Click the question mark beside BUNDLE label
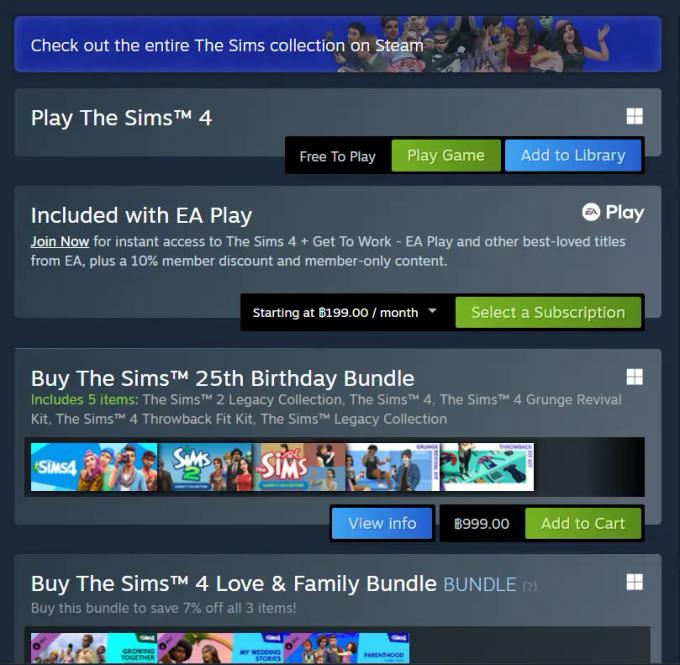Screen dimensions: 680x665 point(530,586)
